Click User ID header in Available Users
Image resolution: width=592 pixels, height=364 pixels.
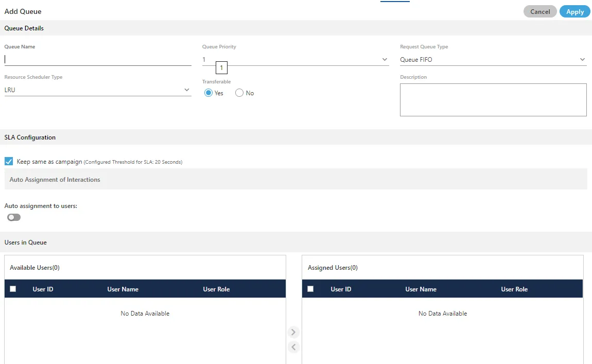pos(43,289)
